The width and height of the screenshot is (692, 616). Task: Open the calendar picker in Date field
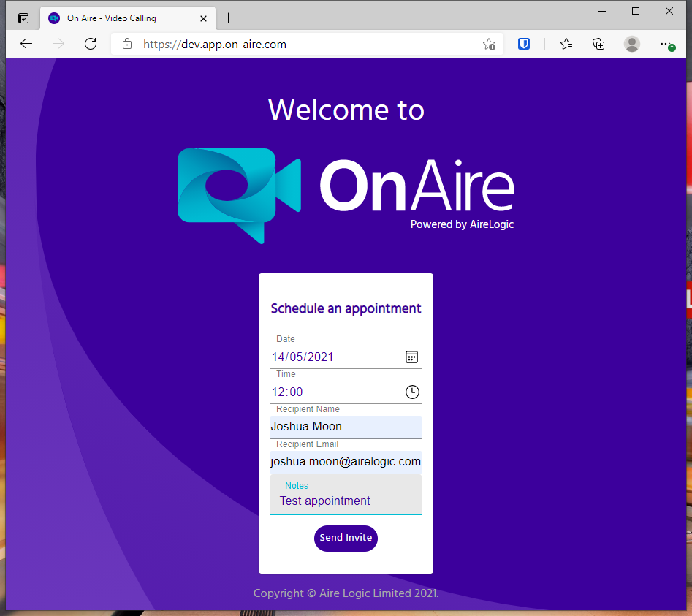tap(411, 357)
